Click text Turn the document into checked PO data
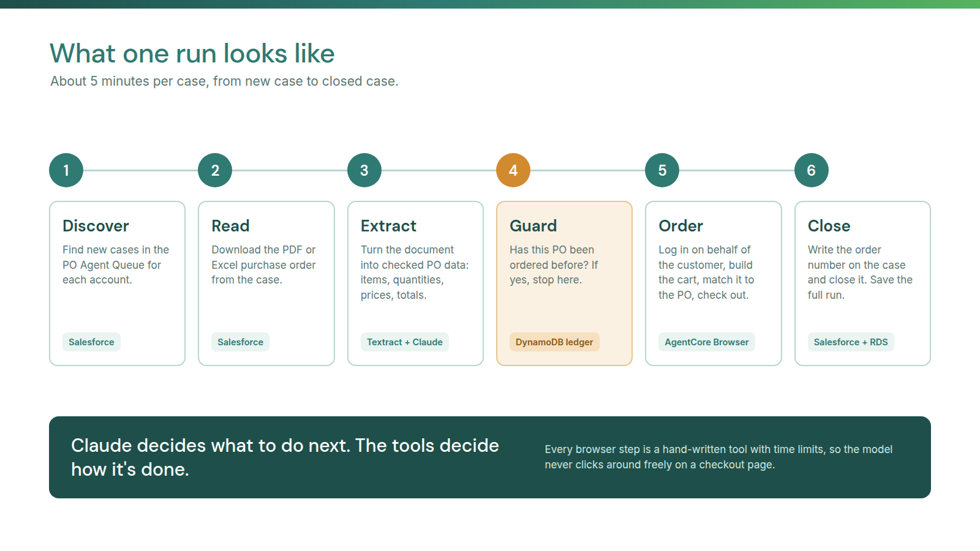The height and width of the screenshot is (551, 980). tap(415, 272)
